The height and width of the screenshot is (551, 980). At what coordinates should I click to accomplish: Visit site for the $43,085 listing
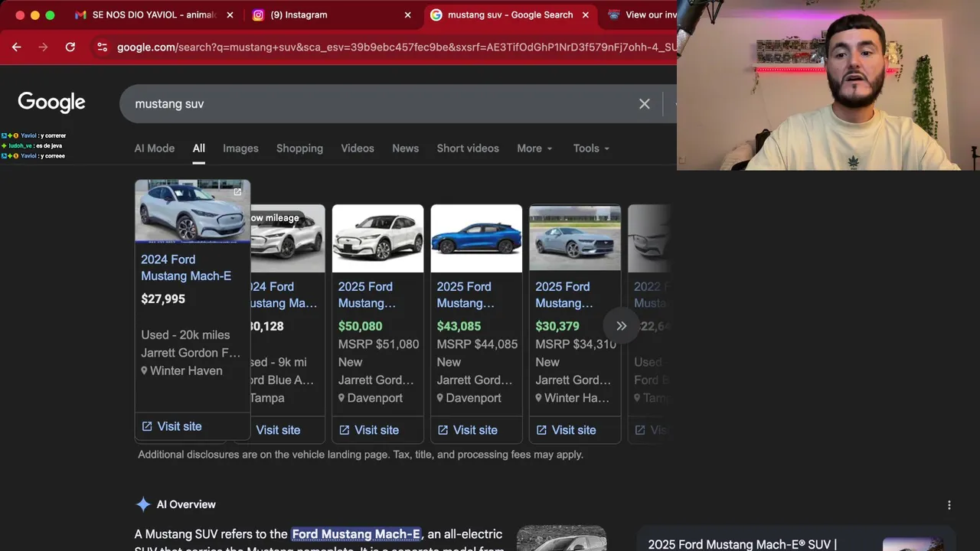(467, 430)
